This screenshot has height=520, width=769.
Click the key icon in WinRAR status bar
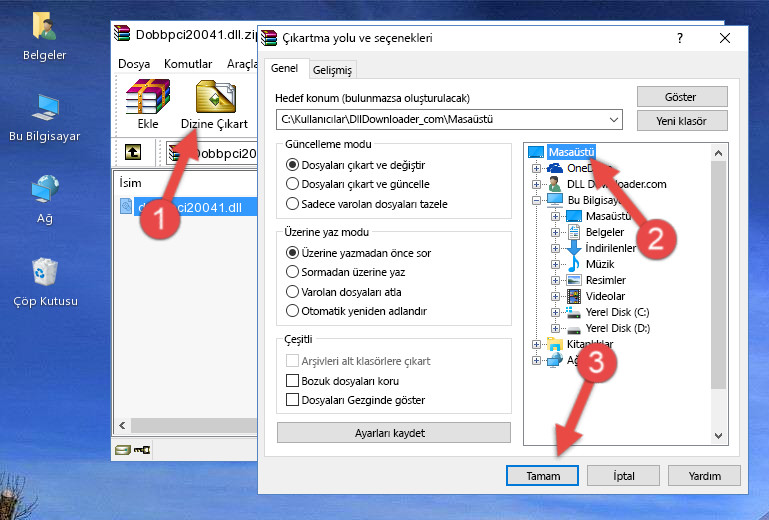142,449
